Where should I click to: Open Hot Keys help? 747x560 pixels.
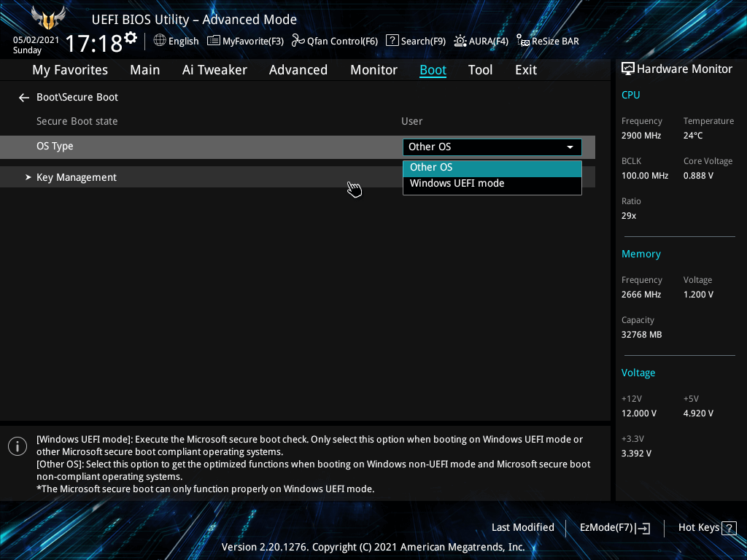coord(707,528)
